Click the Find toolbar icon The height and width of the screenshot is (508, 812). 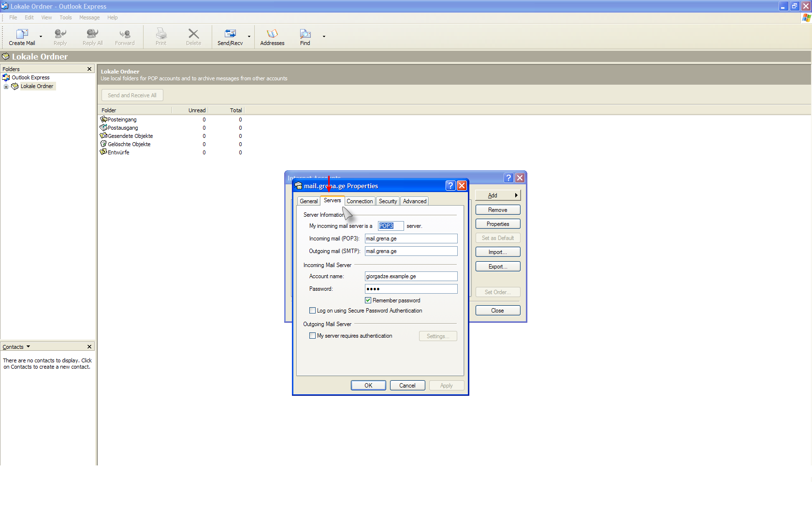pyautogui.click(x=305, y=34)
